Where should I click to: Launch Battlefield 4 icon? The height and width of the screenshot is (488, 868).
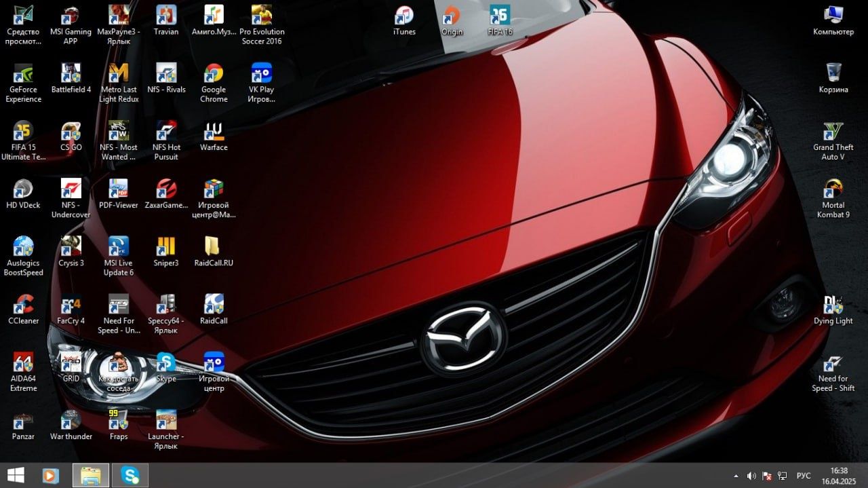[71, 78]
